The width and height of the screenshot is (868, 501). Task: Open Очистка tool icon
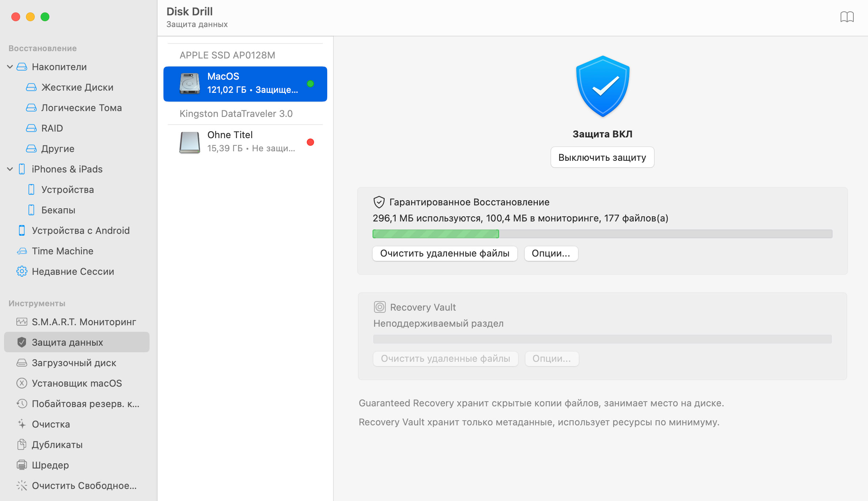[22, 424]
